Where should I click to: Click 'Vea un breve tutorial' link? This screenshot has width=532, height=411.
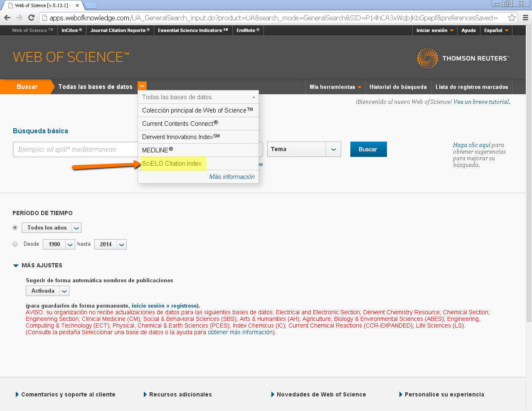pos(481,102)
